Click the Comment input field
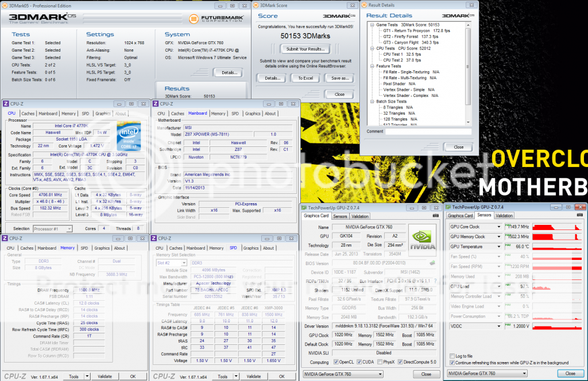The image size is (588, 381). (430, 131)
